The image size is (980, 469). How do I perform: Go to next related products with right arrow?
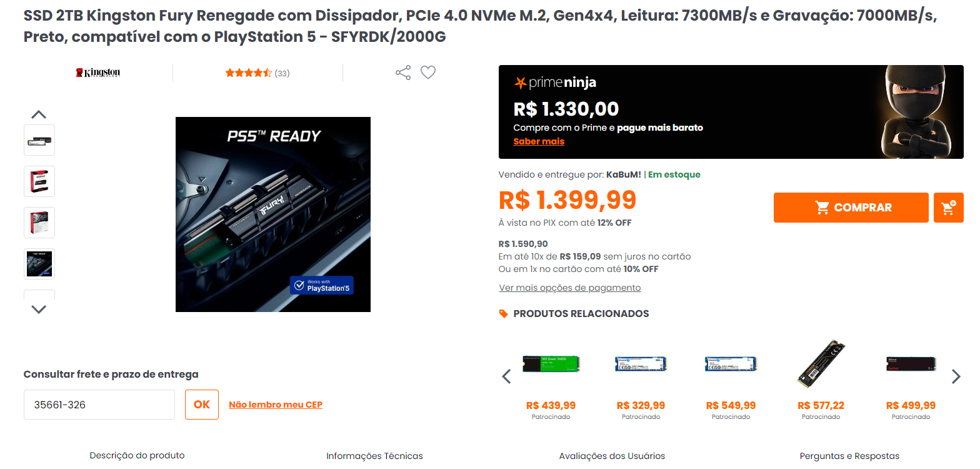pyautogui.click(x=956, y=376)
